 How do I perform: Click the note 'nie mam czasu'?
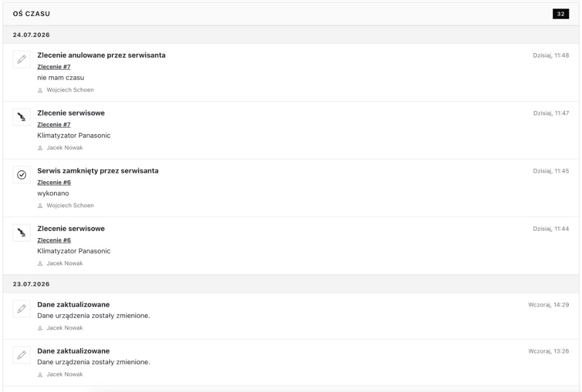tap(60, 78)
